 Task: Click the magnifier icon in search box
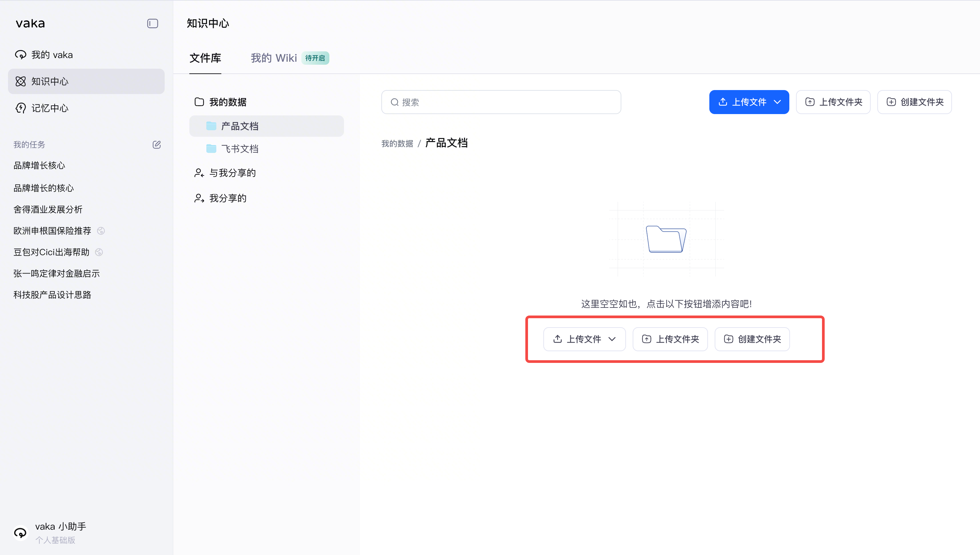tap(395, 102)
